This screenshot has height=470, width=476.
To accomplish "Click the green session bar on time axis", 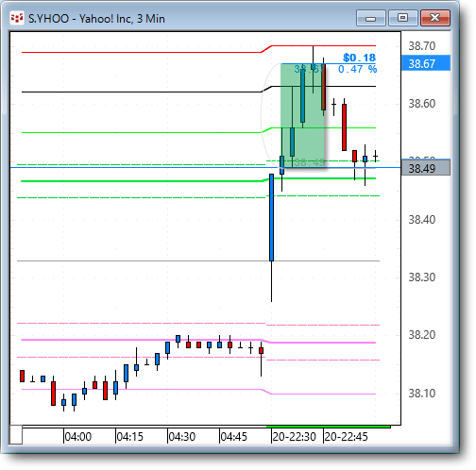I will click(x=329, y=427).
